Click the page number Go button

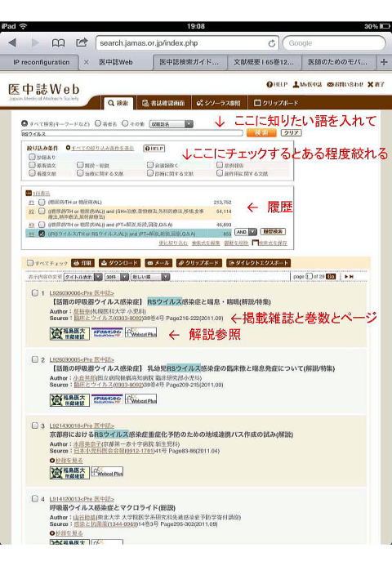pos(331,277)
